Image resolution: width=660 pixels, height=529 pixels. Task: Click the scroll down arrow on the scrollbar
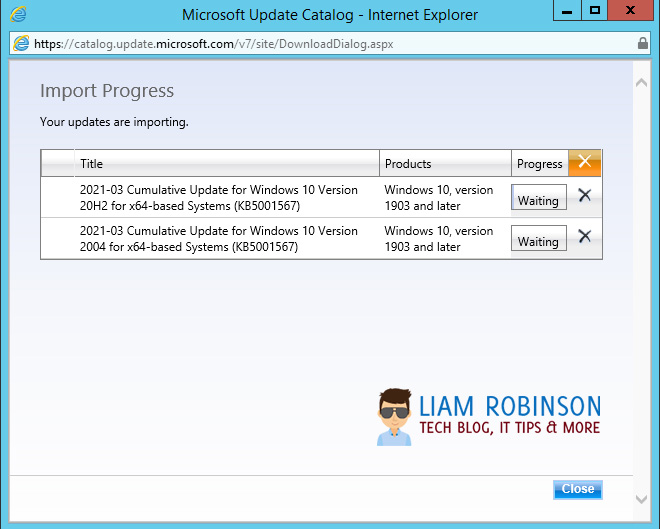point(641,499)
